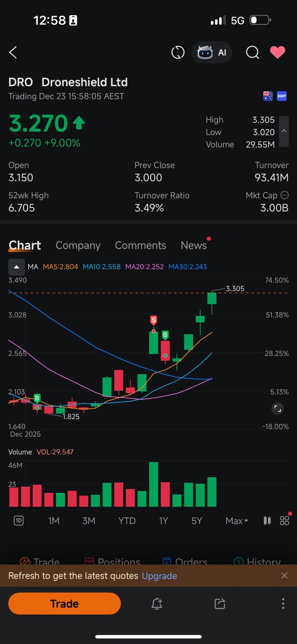
Task: Select the 3M timeframe
Action: click(x=89, y=521)
